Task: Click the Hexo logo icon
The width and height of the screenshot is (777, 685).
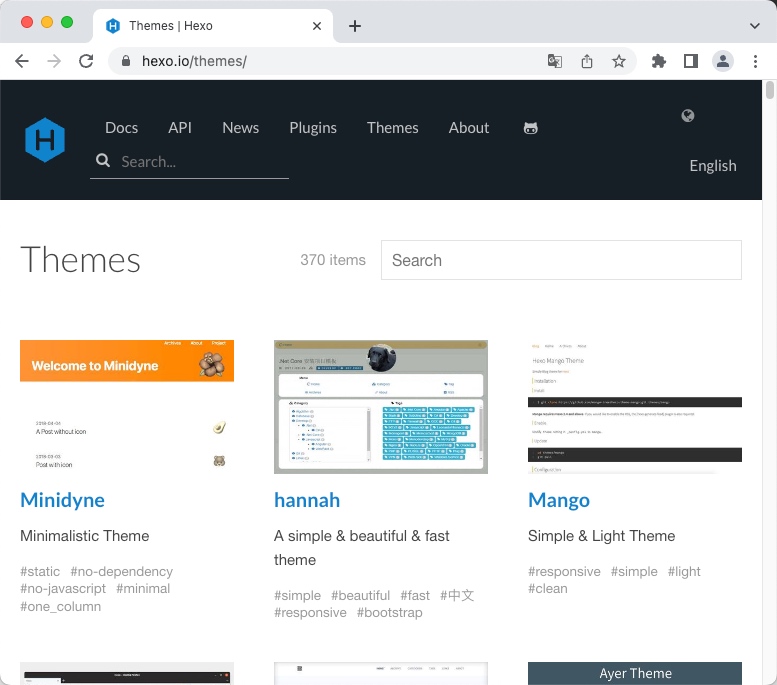Action: [45, 139]
